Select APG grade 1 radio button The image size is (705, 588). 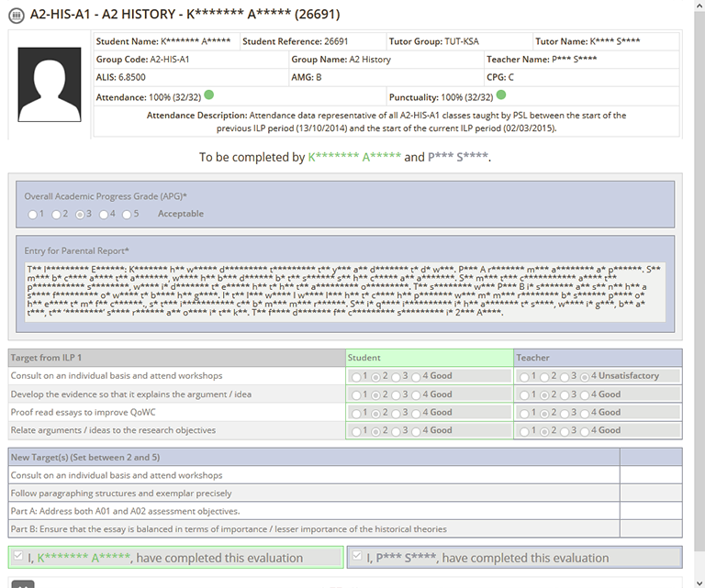click(x=32, y=214)
